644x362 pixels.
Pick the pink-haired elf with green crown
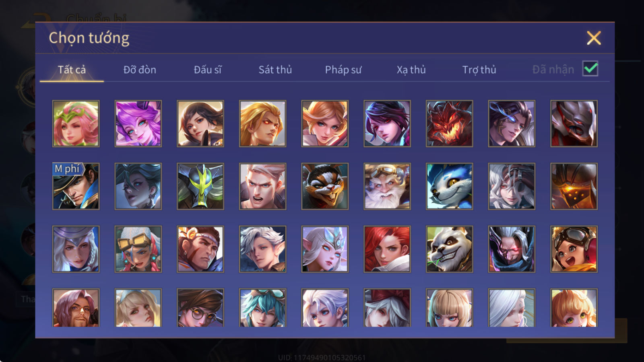[76, 123]
